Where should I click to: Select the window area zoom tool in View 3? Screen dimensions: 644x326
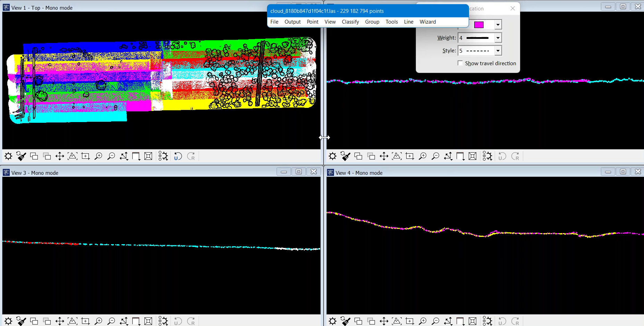click(85, 321)
